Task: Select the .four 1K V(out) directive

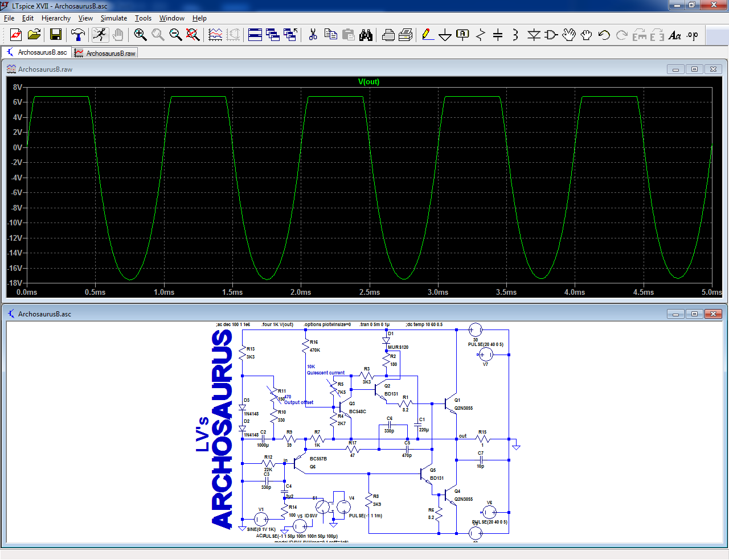Action: (x=277, y=324)
